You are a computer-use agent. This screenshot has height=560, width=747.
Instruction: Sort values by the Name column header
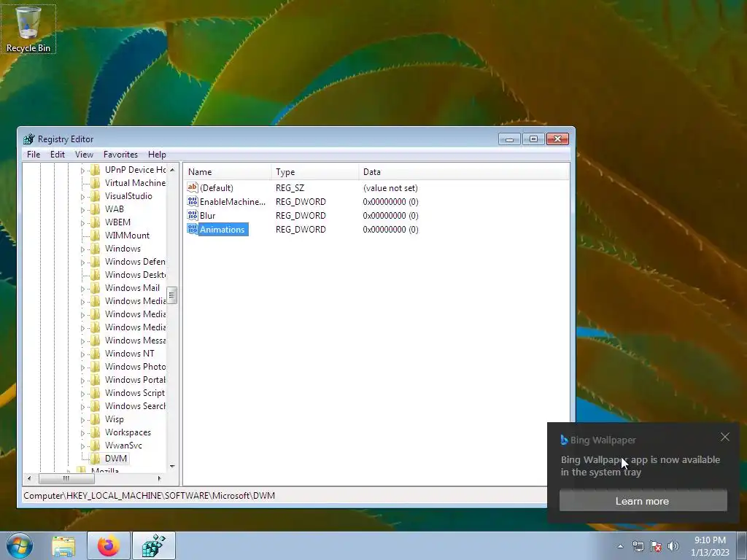tap(228, 172)
